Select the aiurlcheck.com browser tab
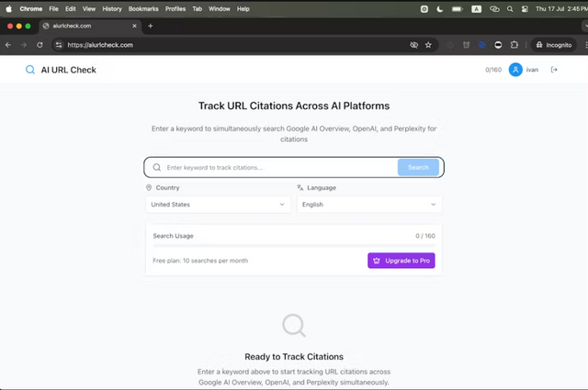This screenshot has width=588, height=390. tap(90, 26)
